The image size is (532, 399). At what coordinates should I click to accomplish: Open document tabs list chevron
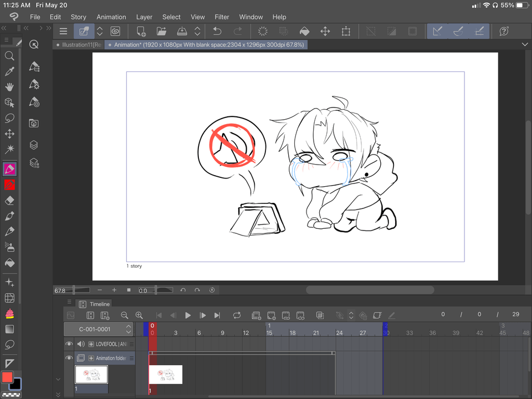click(x=525, y=44)
